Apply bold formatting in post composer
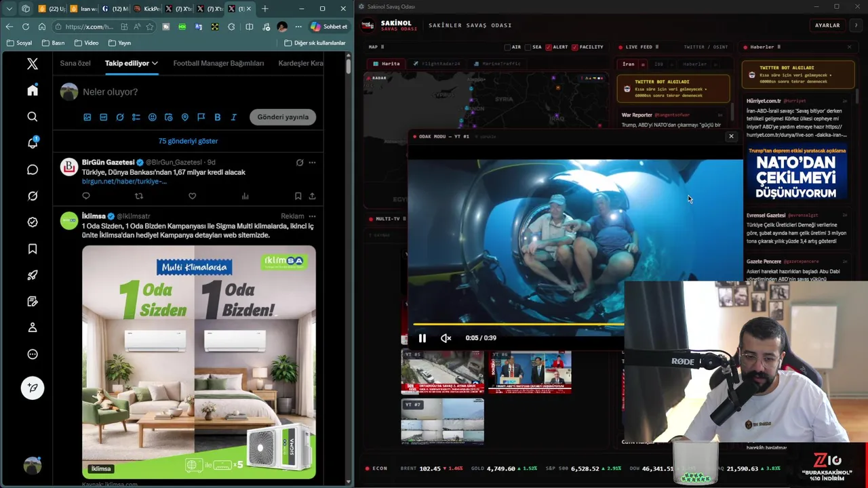This screenshot has height=488, width=868. [218, 117]
